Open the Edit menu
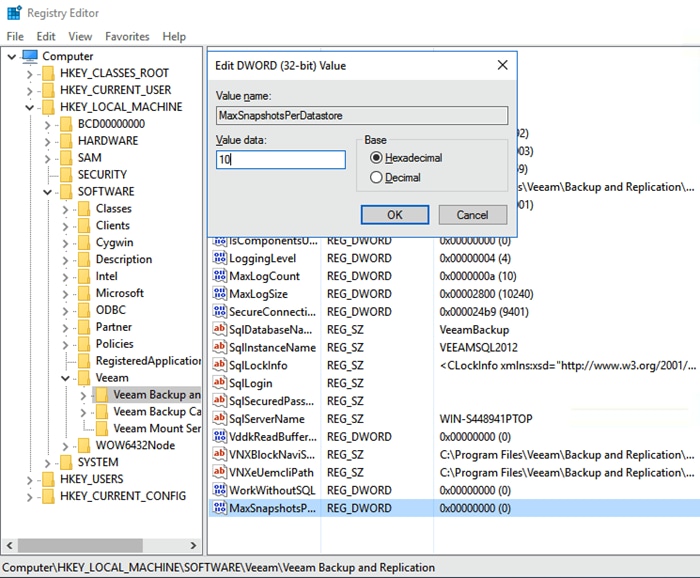The height and width of the screenshot is (578, 700). [46, 36]
